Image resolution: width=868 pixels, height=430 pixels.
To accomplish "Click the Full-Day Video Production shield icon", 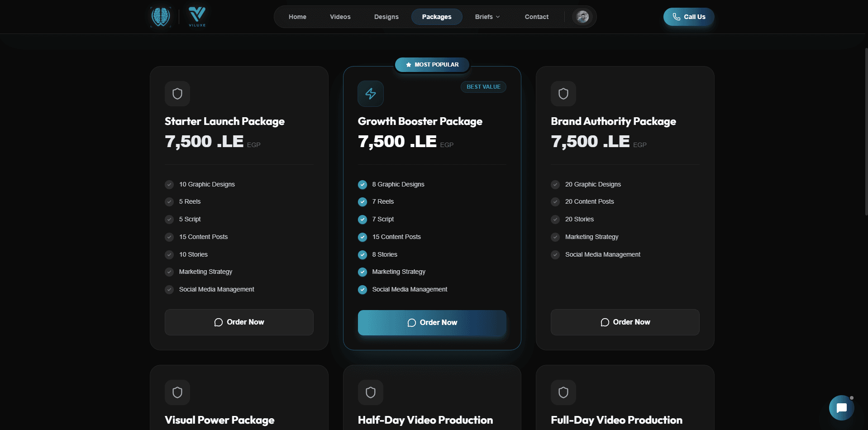I will click(x=563, y=392).
